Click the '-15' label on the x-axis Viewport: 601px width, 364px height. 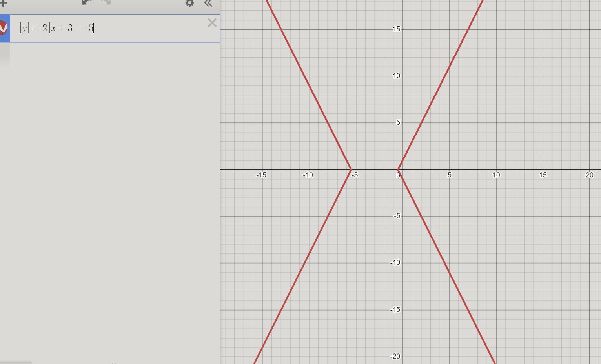(261, 175)
